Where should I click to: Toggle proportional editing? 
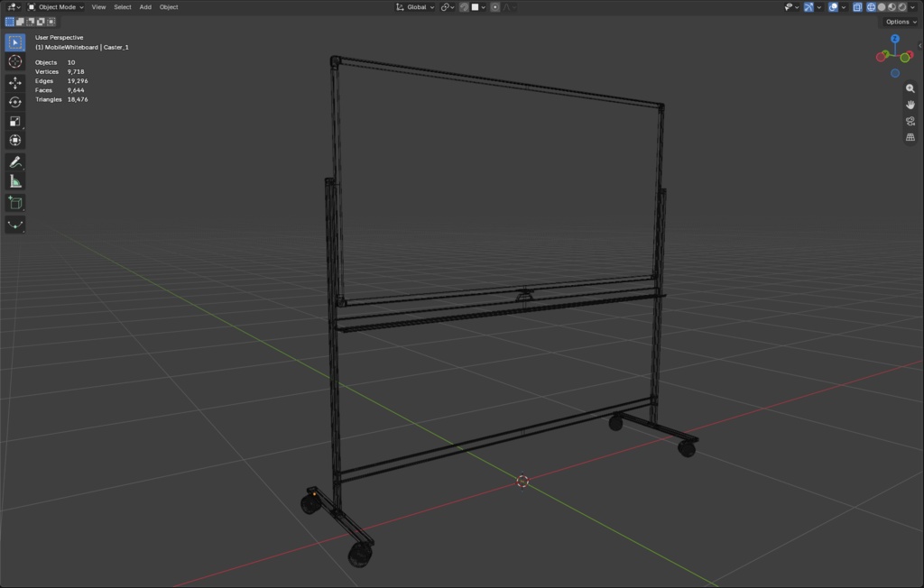tap(495, 7)
